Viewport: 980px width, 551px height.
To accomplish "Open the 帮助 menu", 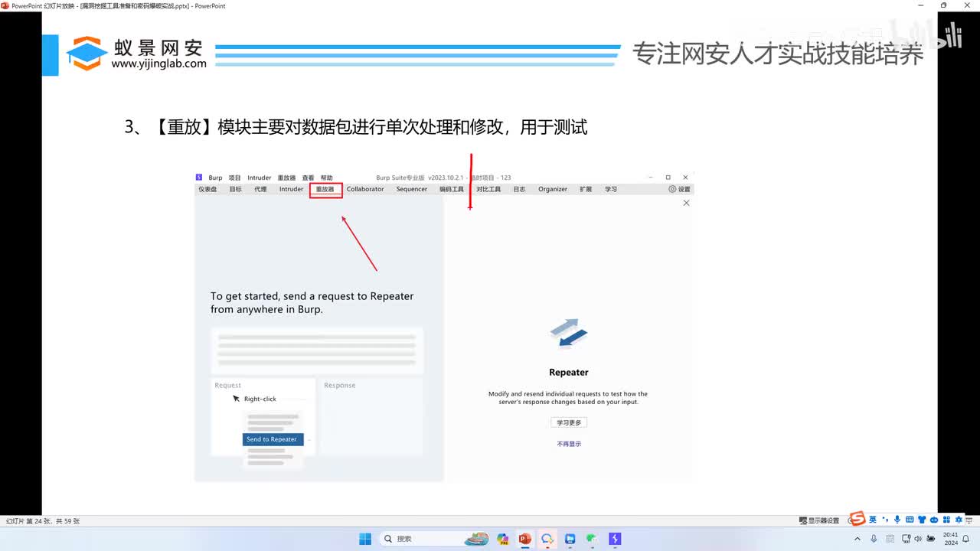I will pos(327,178).
